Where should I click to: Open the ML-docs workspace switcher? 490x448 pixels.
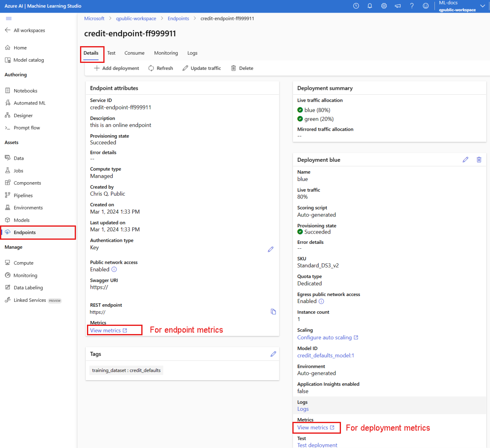(457, 6)
